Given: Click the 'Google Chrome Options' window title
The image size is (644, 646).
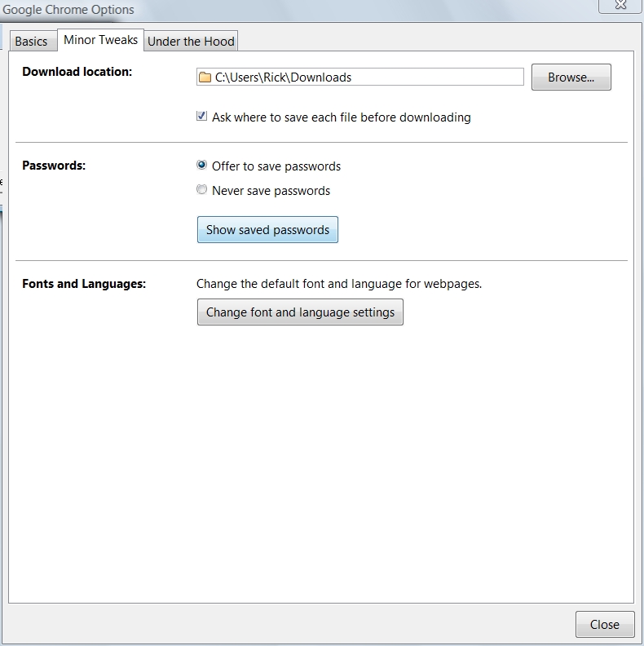Looking at the screenshot, I should pos(68,10).
